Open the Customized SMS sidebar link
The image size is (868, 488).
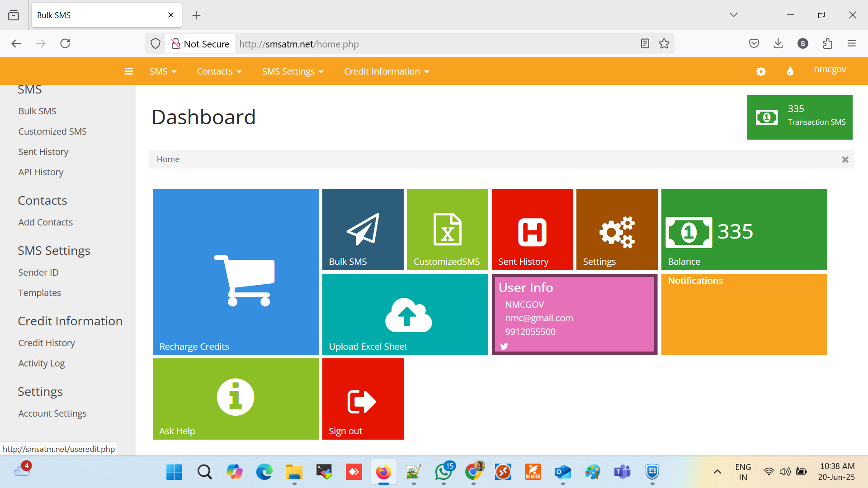coord(52,131)
